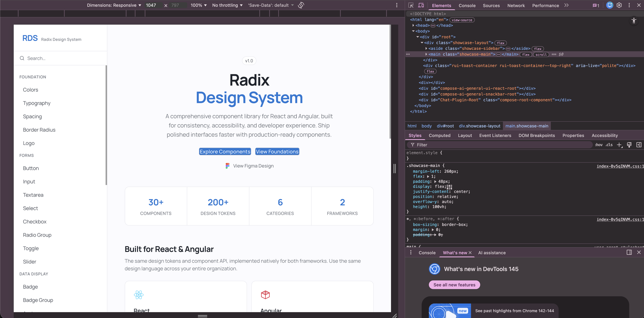Switch to the Sources tab
This screenshot has width=644, height=318.
(x=491, y=5)
